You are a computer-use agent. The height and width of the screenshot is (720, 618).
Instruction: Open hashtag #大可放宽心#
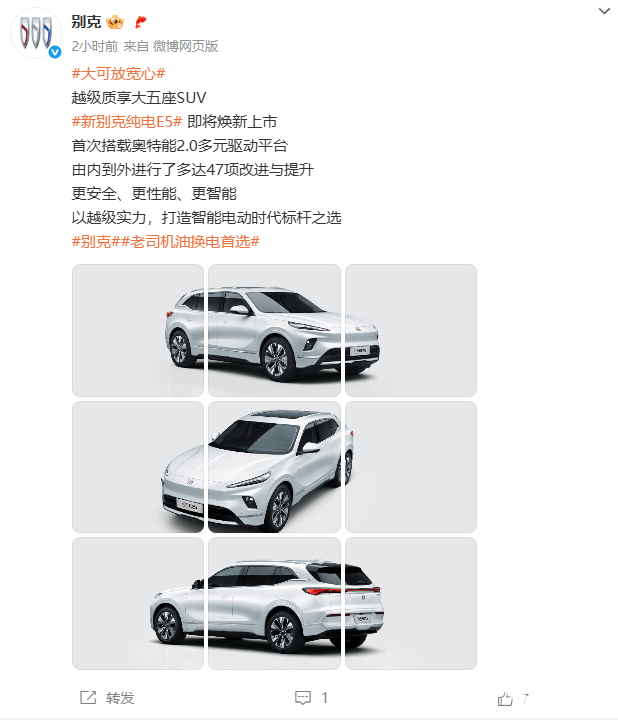pos(118,73)
